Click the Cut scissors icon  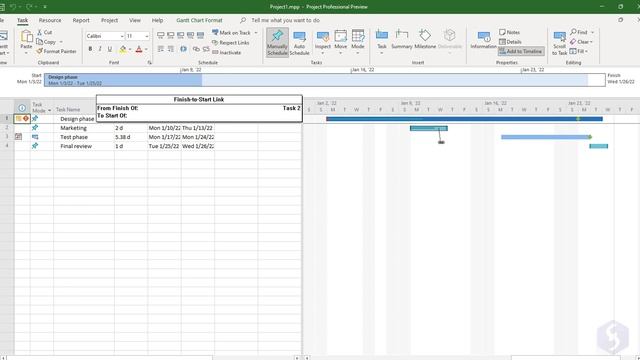40,32
